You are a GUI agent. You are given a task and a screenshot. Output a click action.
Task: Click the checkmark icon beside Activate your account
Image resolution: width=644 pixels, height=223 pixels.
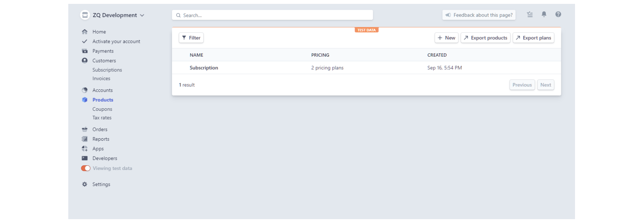point(84,41)
